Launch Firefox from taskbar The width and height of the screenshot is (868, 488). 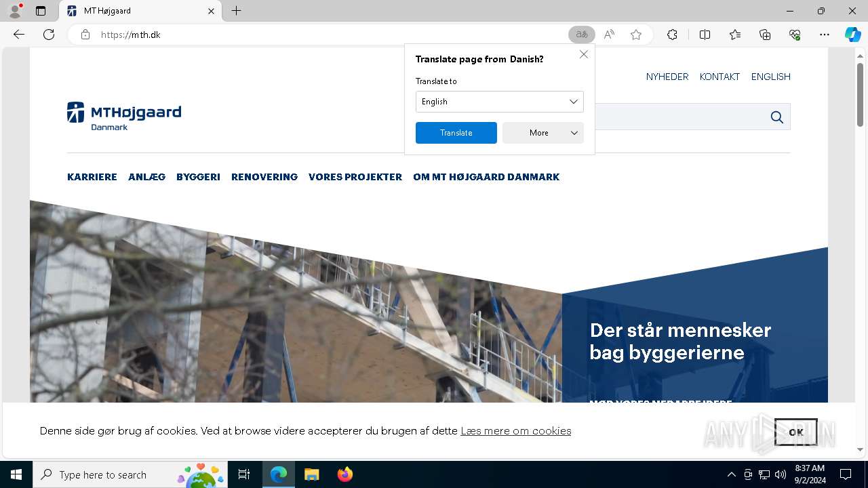pos(345,474)
